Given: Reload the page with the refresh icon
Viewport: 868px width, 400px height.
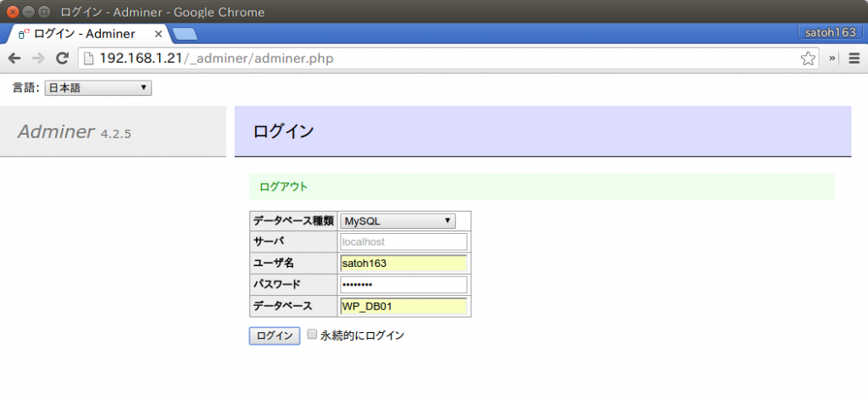Looking at the screenshot, I should tap(62, 58).
